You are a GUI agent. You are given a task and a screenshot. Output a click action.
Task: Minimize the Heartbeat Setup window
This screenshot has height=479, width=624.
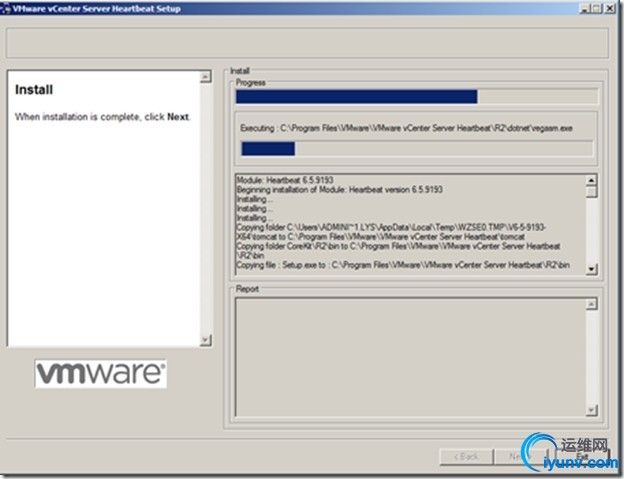pyautogui.click(x=584, y=8)
